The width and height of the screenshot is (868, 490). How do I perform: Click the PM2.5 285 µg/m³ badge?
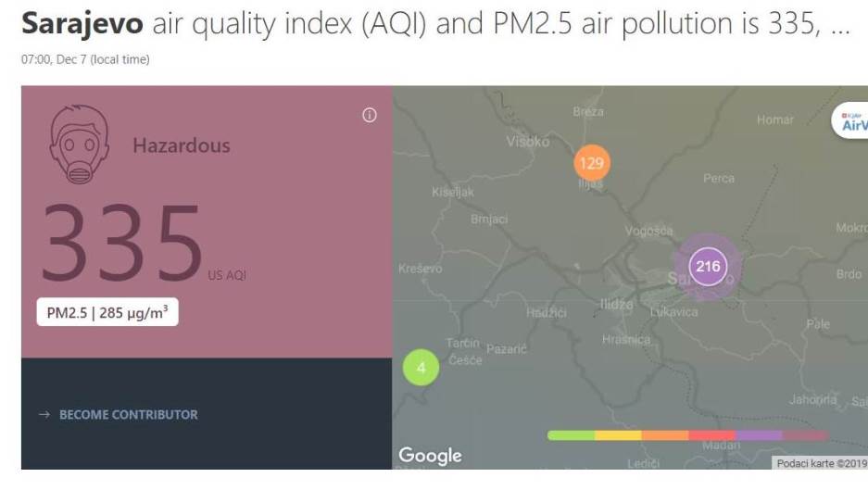(x=107, y=312)
